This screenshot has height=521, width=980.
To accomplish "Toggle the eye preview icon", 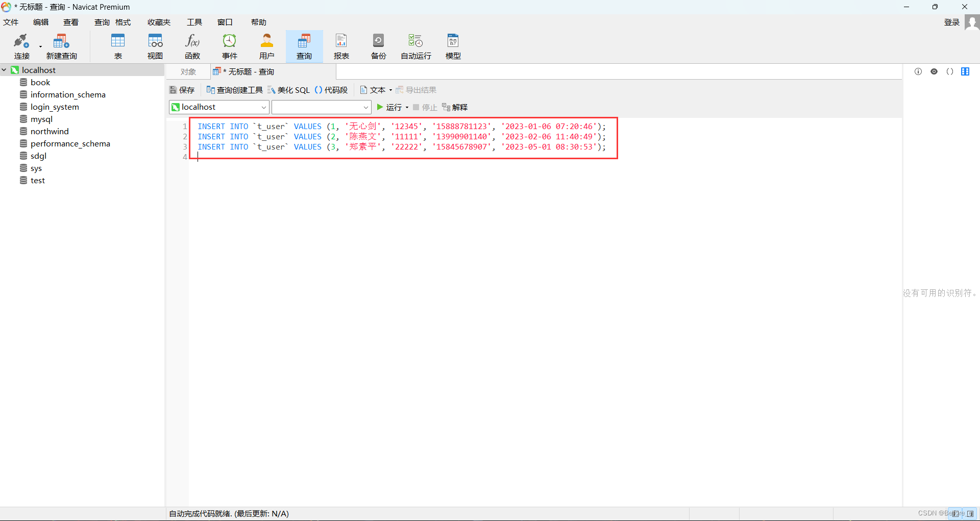I will point(935,71).
